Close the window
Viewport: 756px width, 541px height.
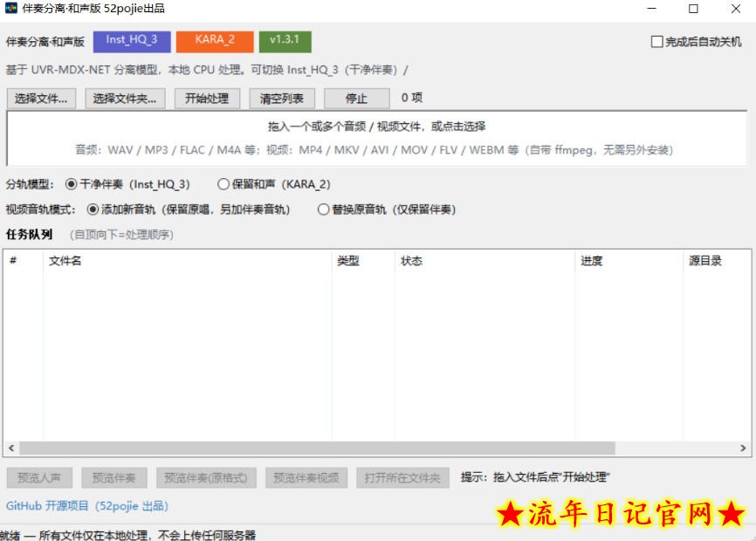[x=735, y=9]
